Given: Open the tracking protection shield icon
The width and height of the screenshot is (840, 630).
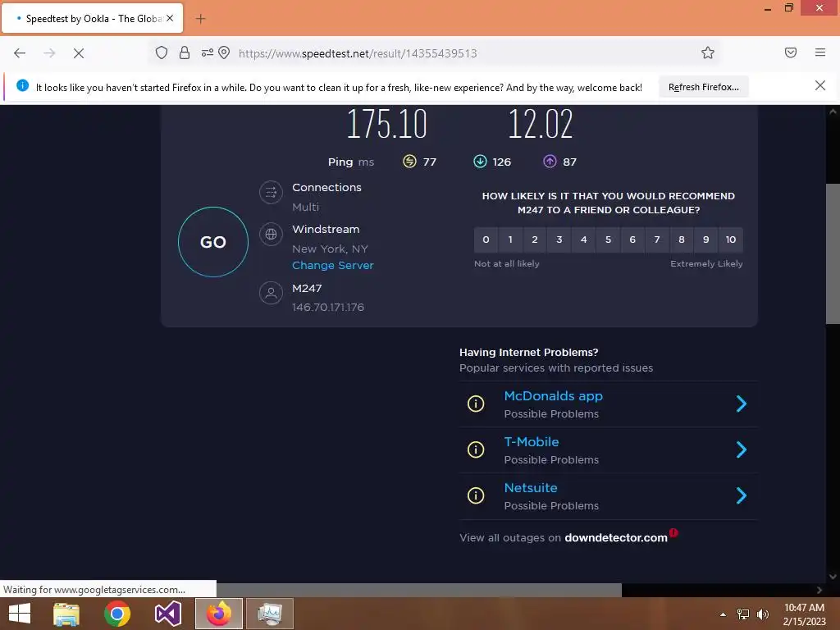Looking at the screenshot, I should pos(162,52).
